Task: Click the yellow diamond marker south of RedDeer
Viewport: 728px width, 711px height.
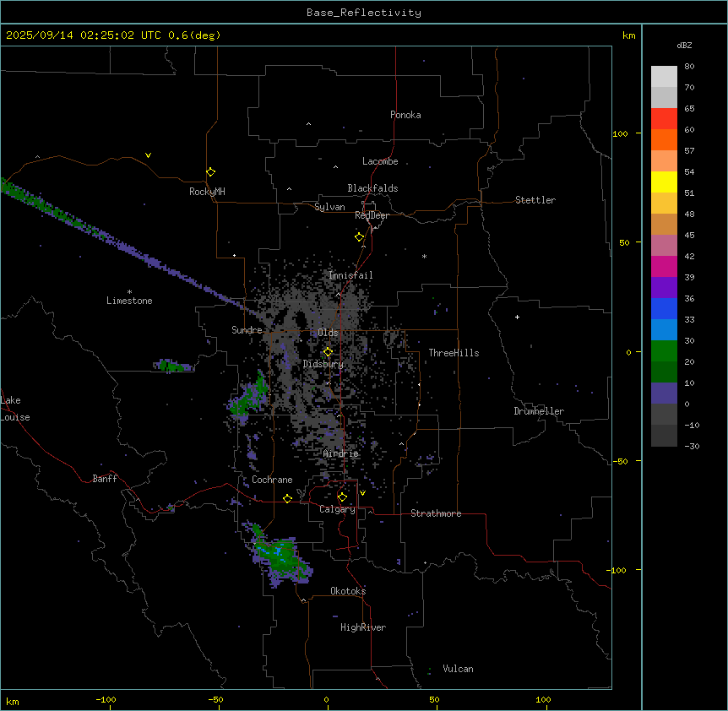Action: (359, 237)
